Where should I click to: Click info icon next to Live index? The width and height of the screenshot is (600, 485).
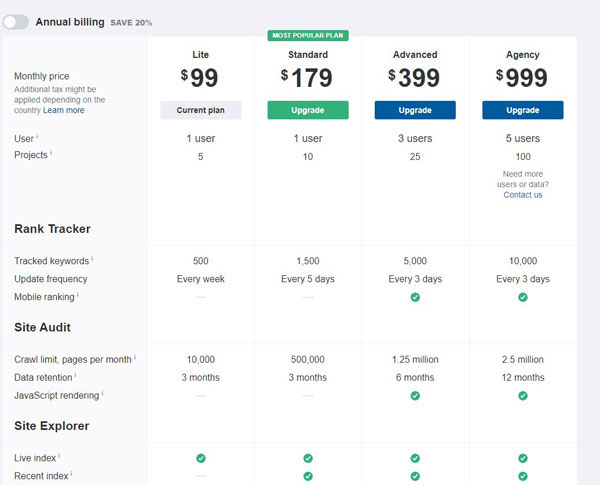coord(59,456)
